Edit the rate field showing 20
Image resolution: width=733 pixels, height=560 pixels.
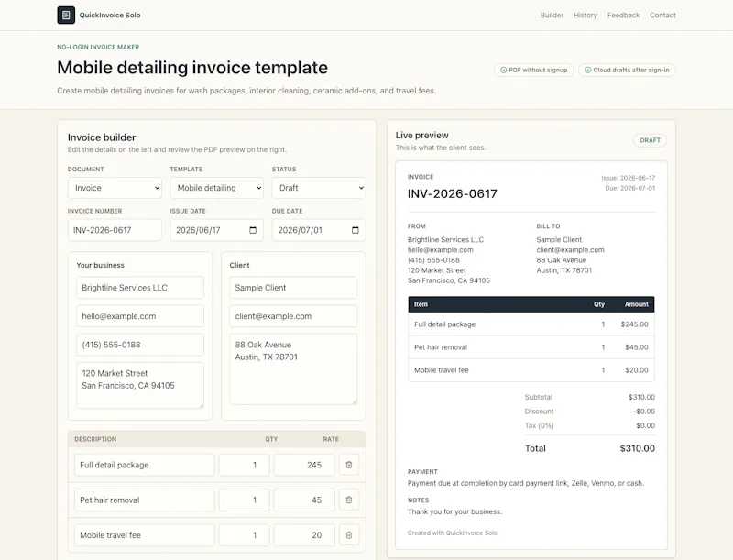tap(304, 534)
